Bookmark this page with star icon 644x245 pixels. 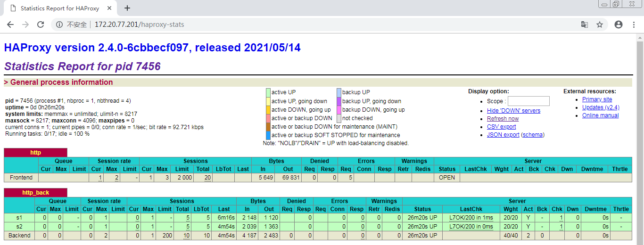pos(600,24)
